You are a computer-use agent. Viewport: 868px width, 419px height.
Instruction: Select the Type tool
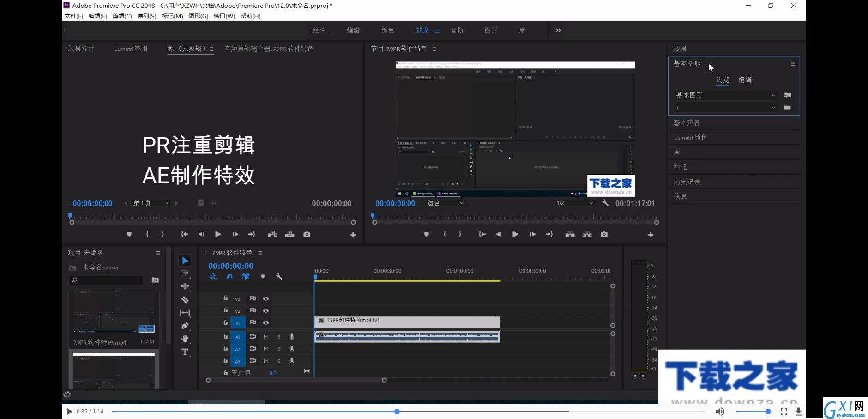coord(185,352)
